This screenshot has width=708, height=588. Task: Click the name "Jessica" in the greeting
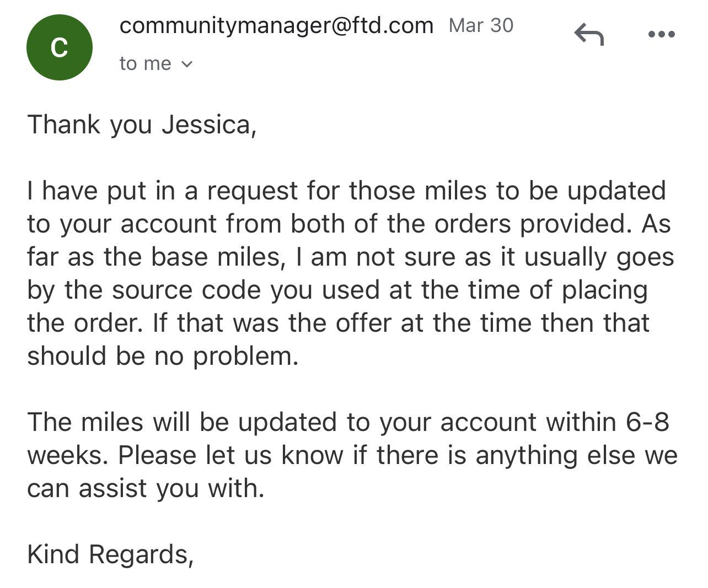(x=209, y=125)
